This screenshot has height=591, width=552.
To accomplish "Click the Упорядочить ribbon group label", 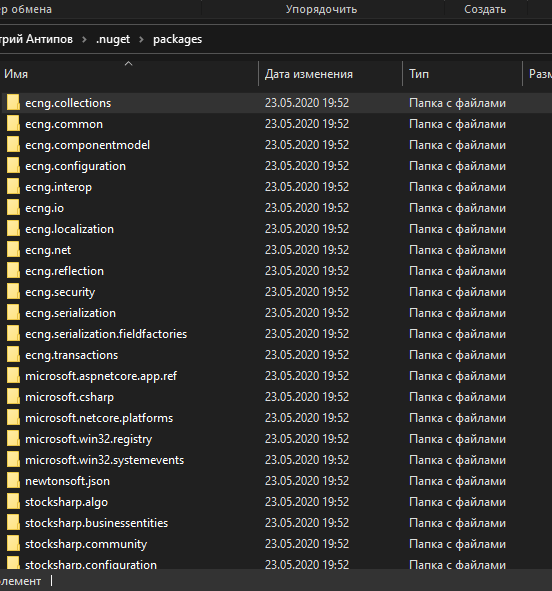I will click(321, 9).
